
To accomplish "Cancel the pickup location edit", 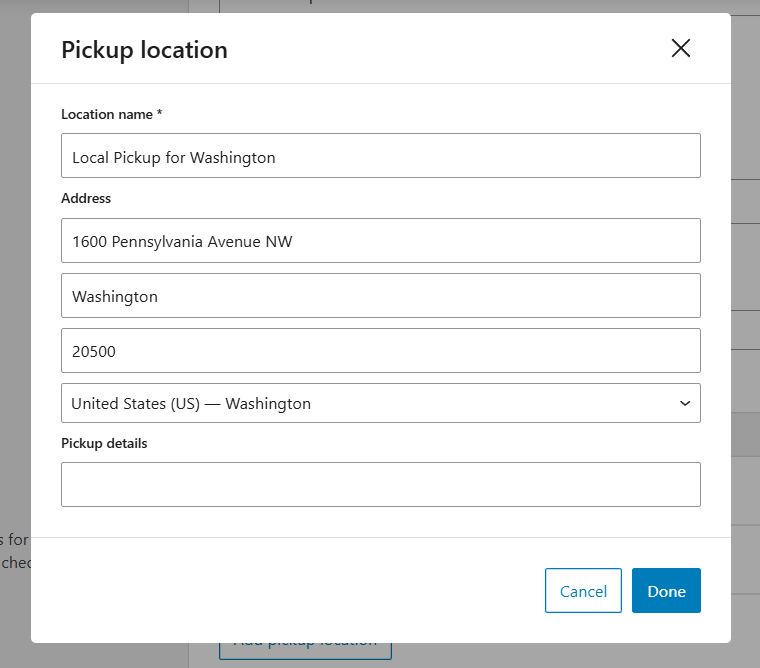I will coord(583,590).
